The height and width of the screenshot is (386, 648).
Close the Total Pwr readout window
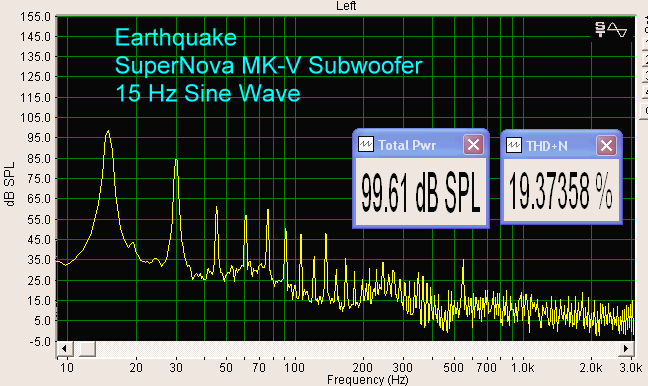[x=473, y=145]
